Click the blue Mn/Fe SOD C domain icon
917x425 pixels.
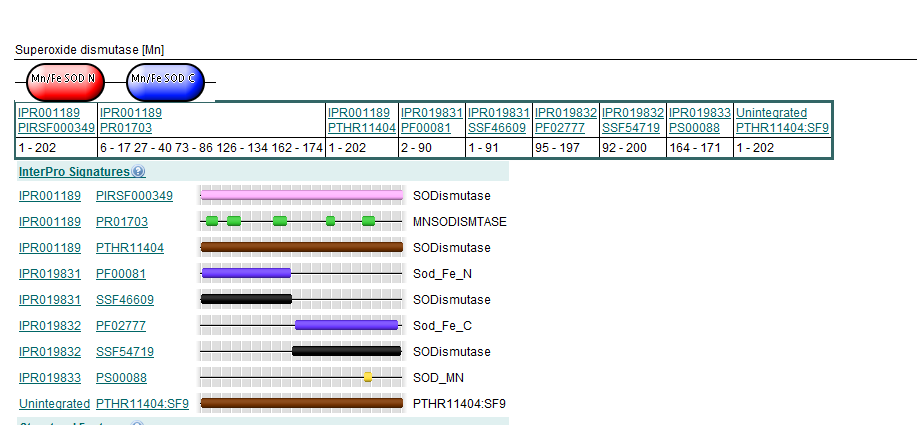166,82
